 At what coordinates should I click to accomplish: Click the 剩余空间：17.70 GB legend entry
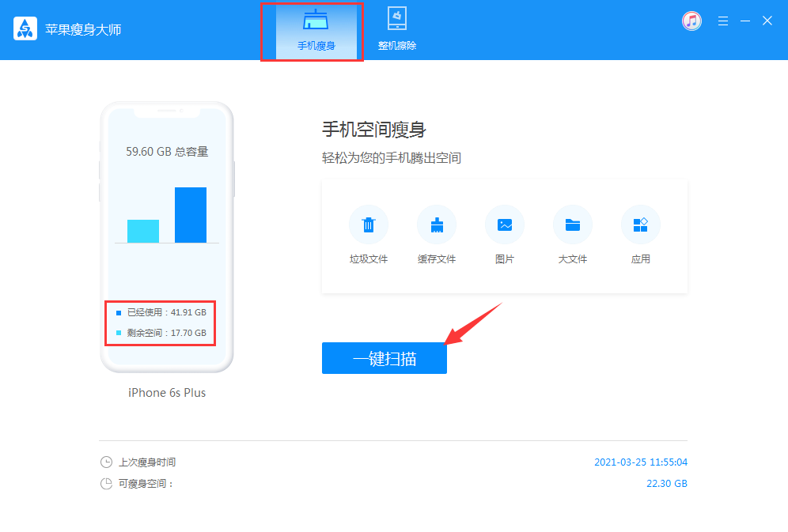(x=161, y=333)
